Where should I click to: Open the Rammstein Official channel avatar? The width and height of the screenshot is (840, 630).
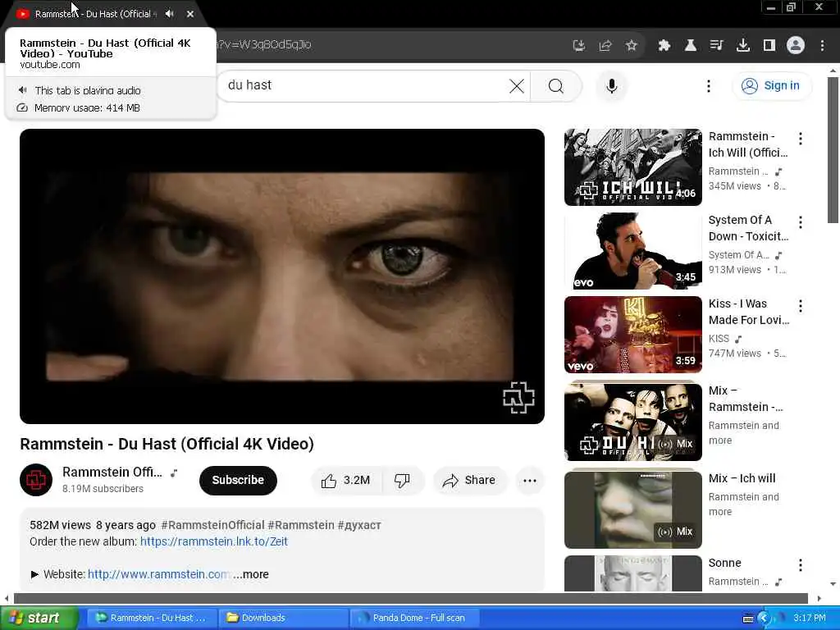click(36, 480)
